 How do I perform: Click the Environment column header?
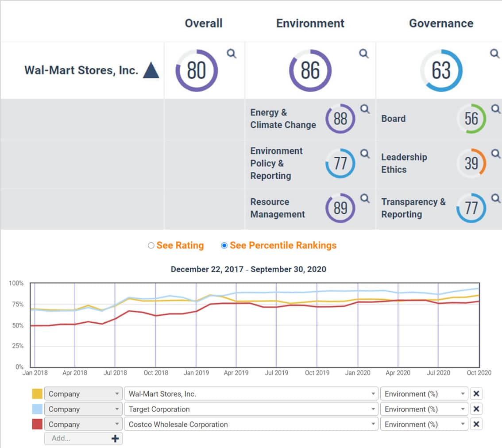pyautogui.click(x=310, y=23)
